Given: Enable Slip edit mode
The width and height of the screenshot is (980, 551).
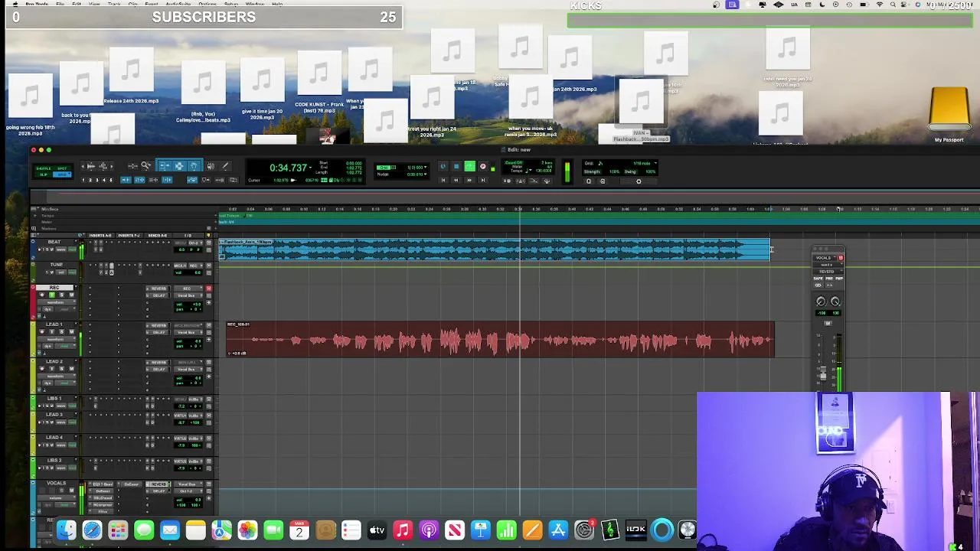Looking at the screenshot, I should pyautogui.click(x=43, y=174).
